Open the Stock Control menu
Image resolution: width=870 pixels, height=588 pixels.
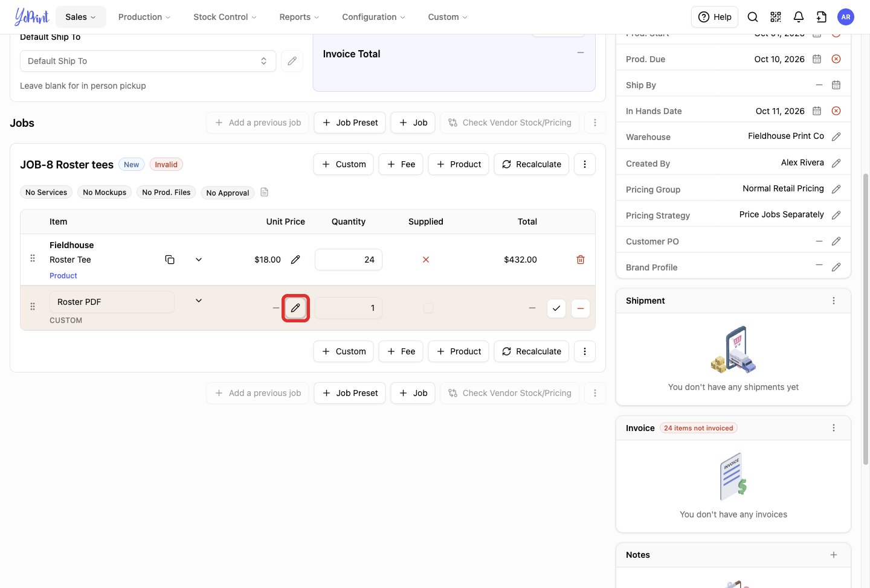(x=225, y=17)
